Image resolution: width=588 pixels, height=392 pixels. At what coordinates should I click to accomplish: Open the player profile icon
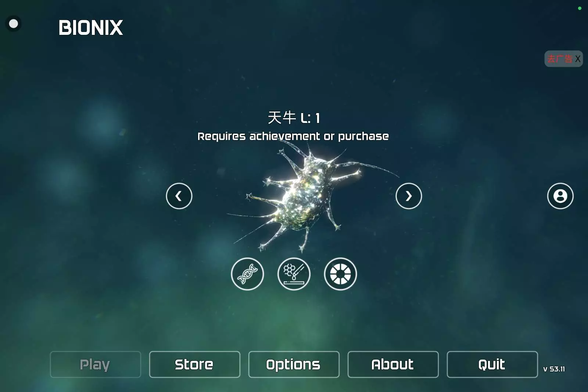(x=560, y=196)
